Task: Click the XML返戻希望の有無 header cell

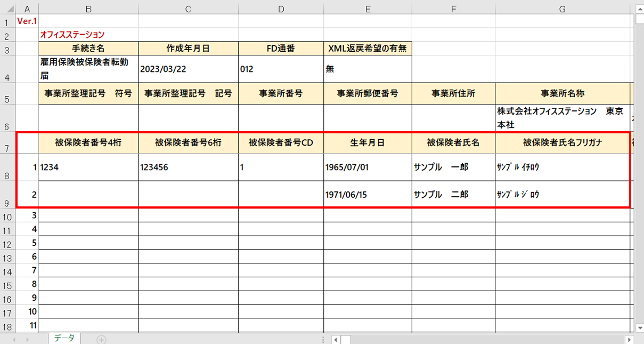Action: click(368, 49)
